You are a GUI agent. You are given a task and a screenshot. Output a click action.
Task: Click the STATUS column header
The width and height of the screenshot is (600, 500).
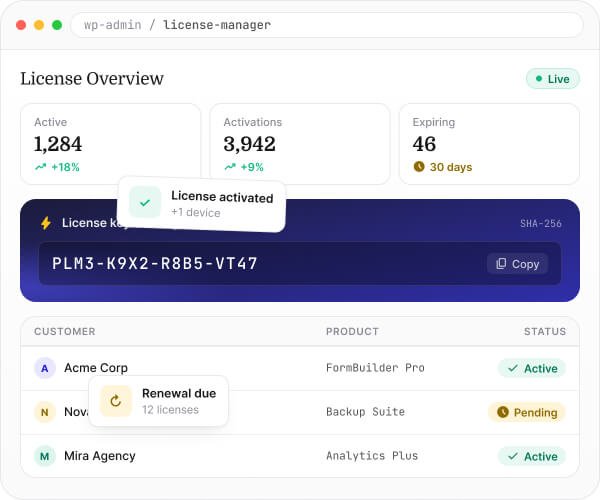point(545,331)
